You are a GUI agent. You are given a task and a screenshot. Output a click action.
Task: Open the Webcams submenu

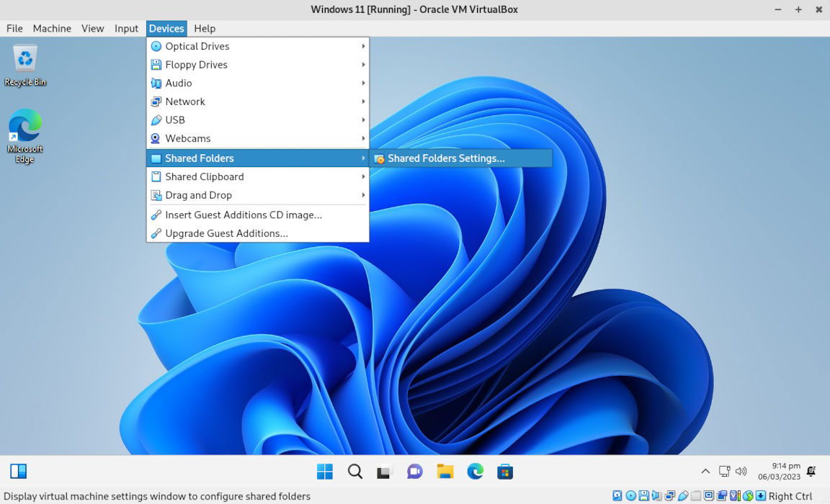(188, 138)
